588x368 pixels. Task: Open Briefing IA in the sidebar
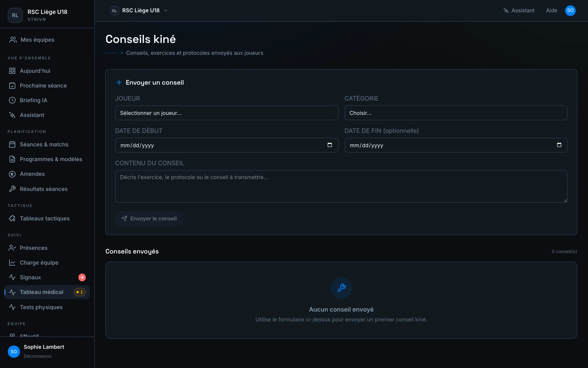47,100
